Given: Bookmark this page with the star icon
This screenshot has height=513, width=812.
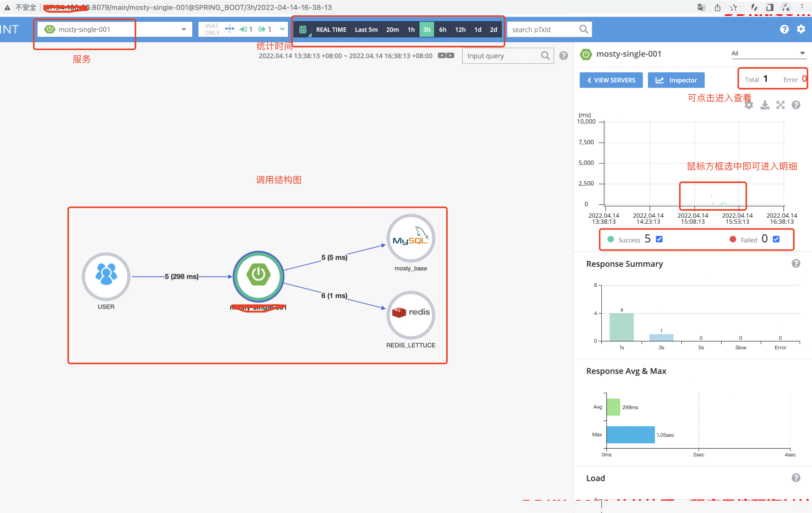Looking at the screenshot, I should tap(734, 7).
